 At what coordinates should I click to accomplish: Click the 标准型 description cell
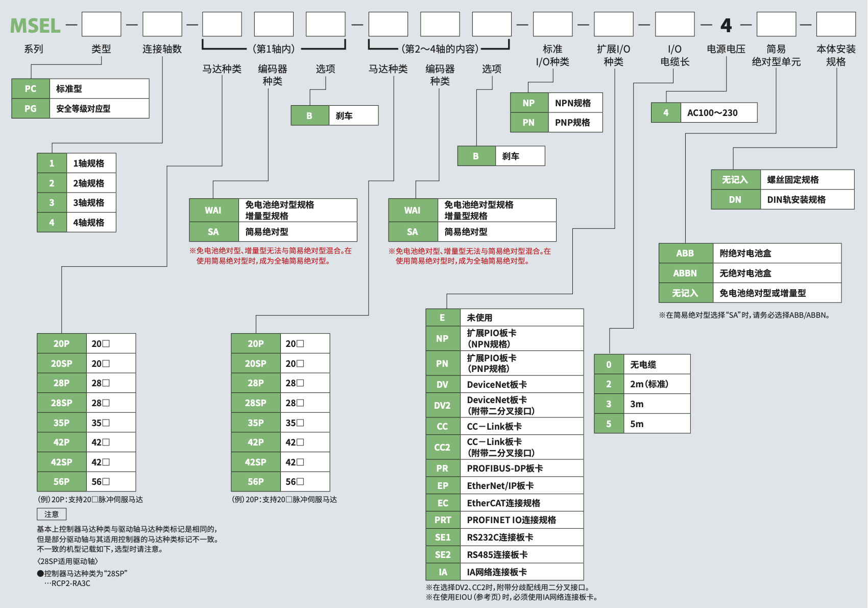[99, 88]
